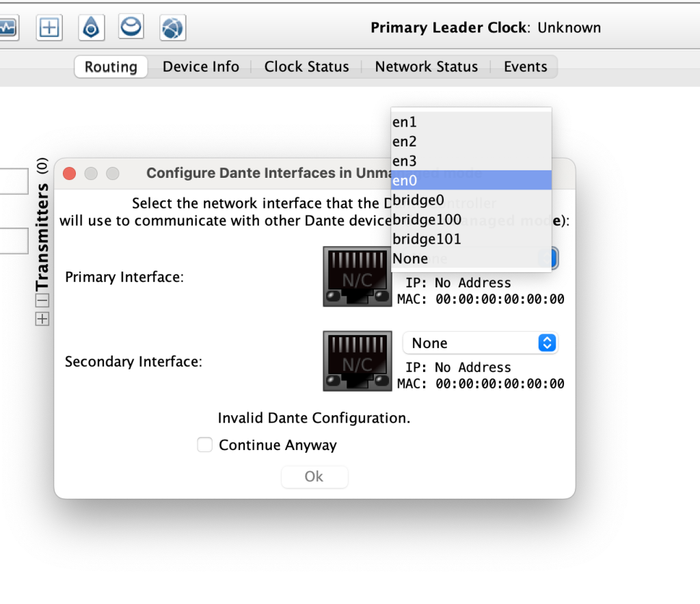Click the waveform toolbar icon
Viewport: 700px width, 604px height.
click(x=8, y=28)
